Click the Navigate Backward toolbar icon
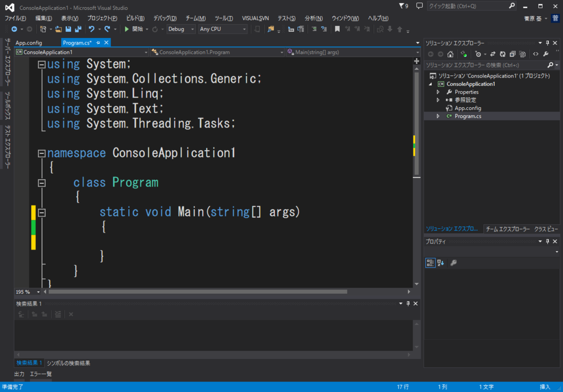The image size is (563, 392). [14, 29]
